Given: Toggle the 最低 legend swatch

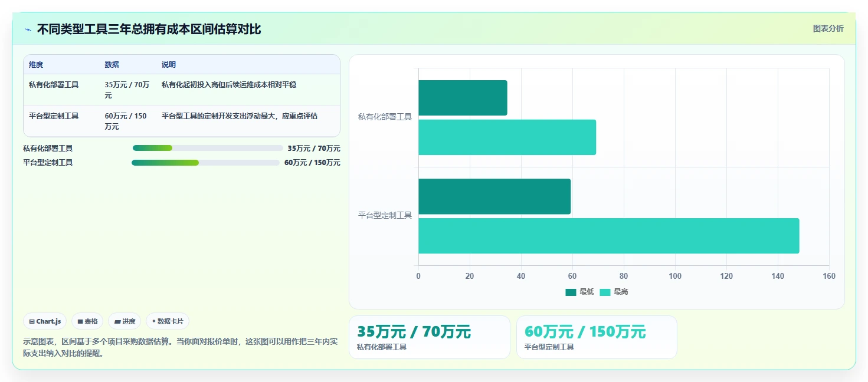Looking at the screenshot, I should (571, 292).
